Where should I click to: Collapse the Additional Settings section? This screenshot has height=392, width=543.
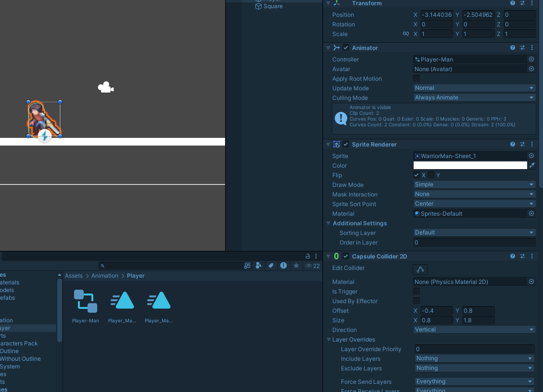(x=328, y=223)
